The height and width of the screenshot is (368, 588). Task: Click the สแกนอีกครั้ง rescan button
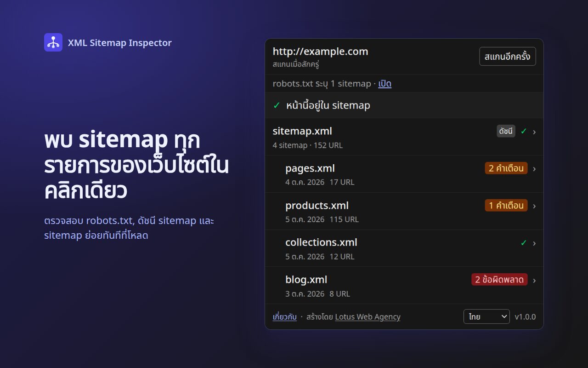(508, 57)
